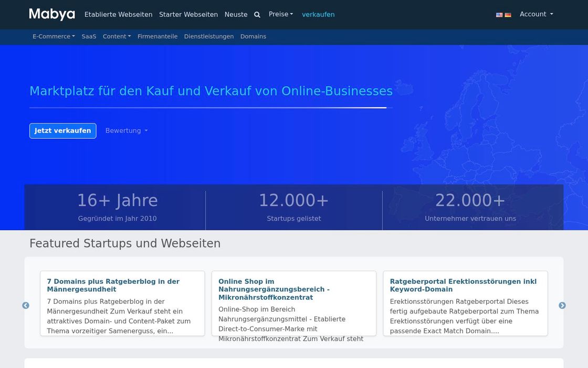Open the search magnifier icon

point(257,15)
